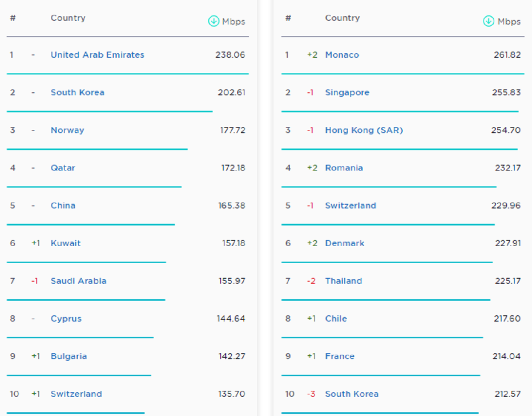Viewport: 532px width, 416px height.
Task: Click the Chile link
Action: [x=335, y=319]
